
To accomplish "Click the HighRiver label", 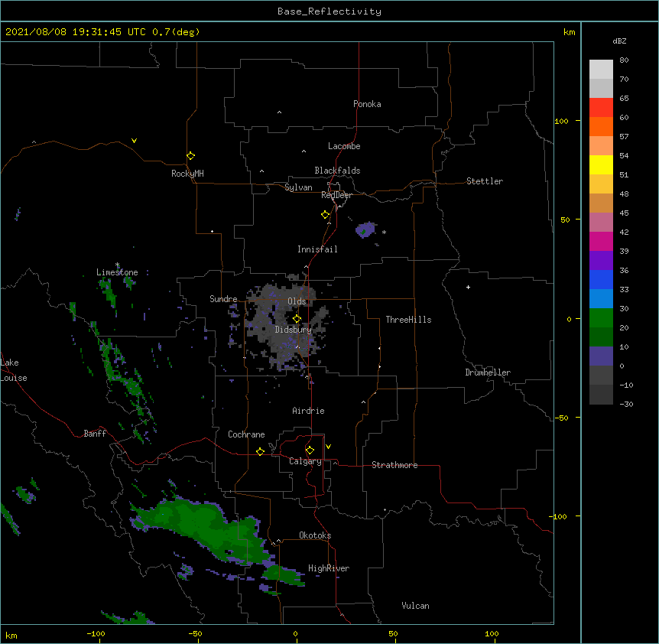I will click(329, 568).
